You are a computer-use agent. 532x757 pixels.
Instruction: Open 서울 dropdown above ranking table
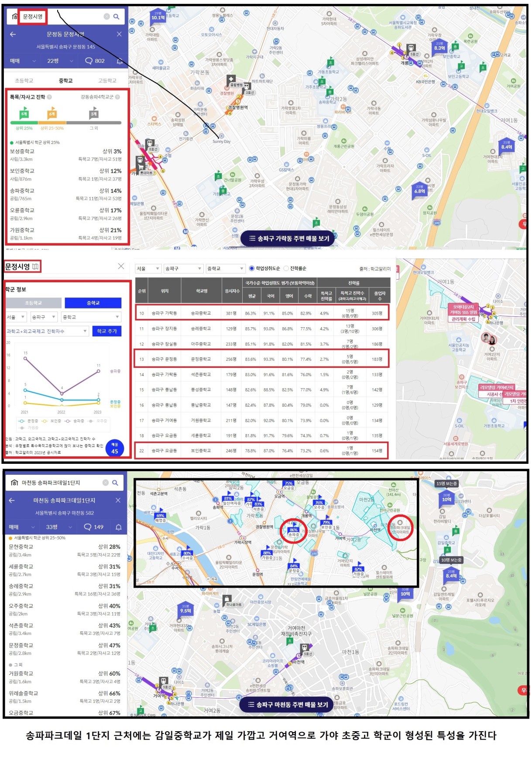coord(148,268)
